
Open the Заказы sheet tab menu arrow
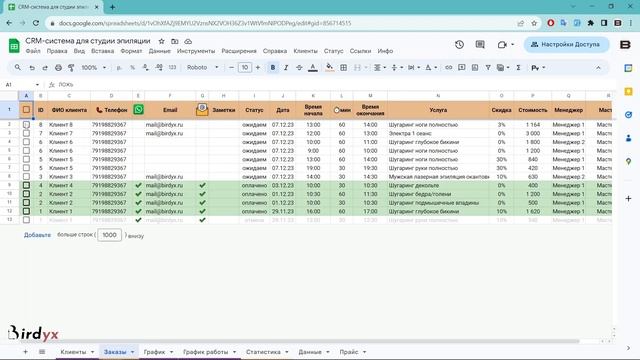pos(132,352)
